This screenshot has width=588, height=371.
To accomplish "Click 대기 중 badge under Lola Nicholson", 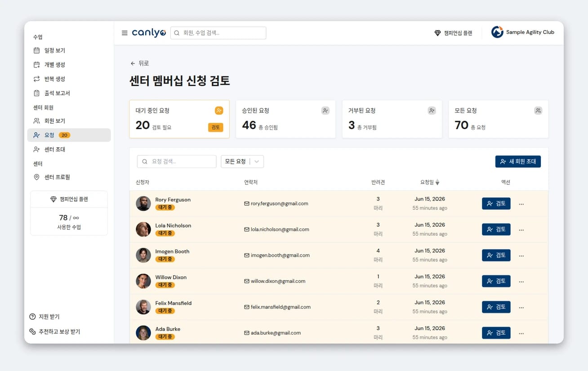I will pyautogui.click(x=165, y=233).
